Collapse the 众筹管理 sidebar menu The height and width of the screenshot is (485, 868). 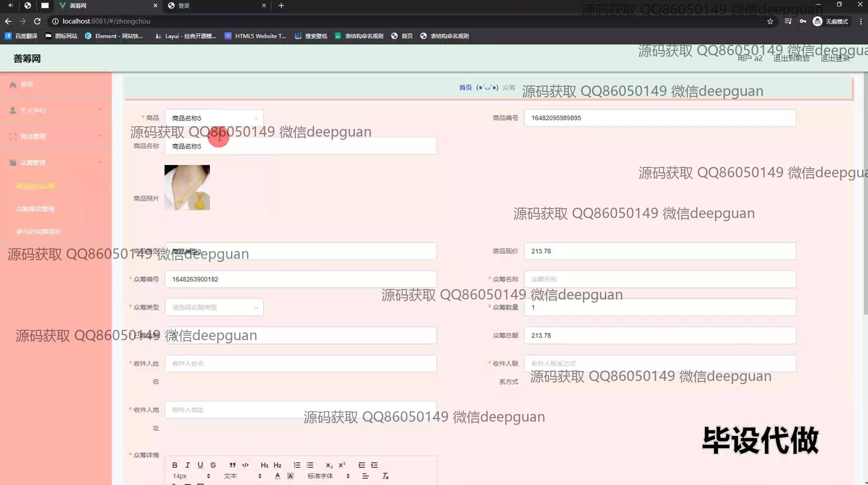click(56, 162)
